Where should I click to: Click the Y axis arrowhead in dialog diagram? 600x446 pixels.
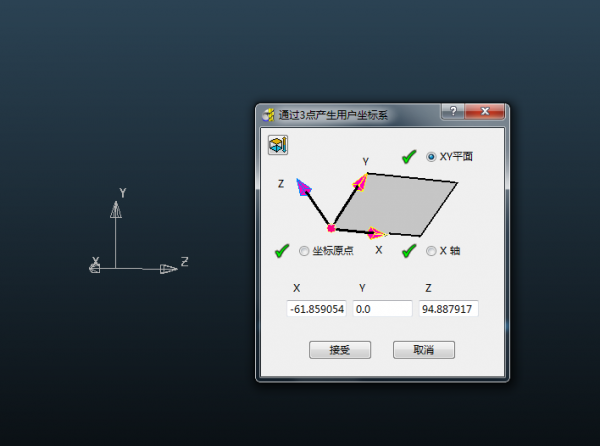coord(361,181)
